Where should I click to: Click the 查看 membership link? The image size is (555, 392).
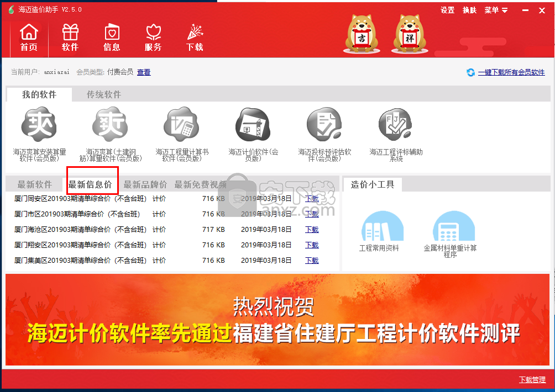[144, 72]
